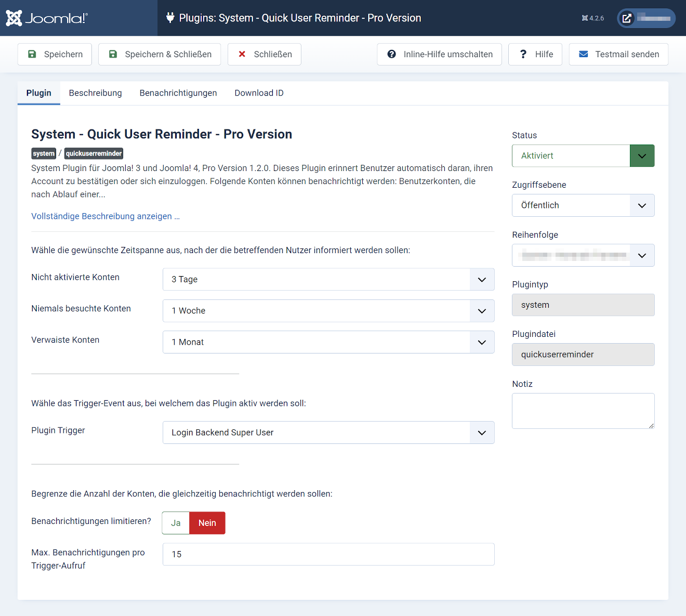Click the Joomla 4.2.6 version badge
The width and height of the screenshot is (686, 616).
593,18
